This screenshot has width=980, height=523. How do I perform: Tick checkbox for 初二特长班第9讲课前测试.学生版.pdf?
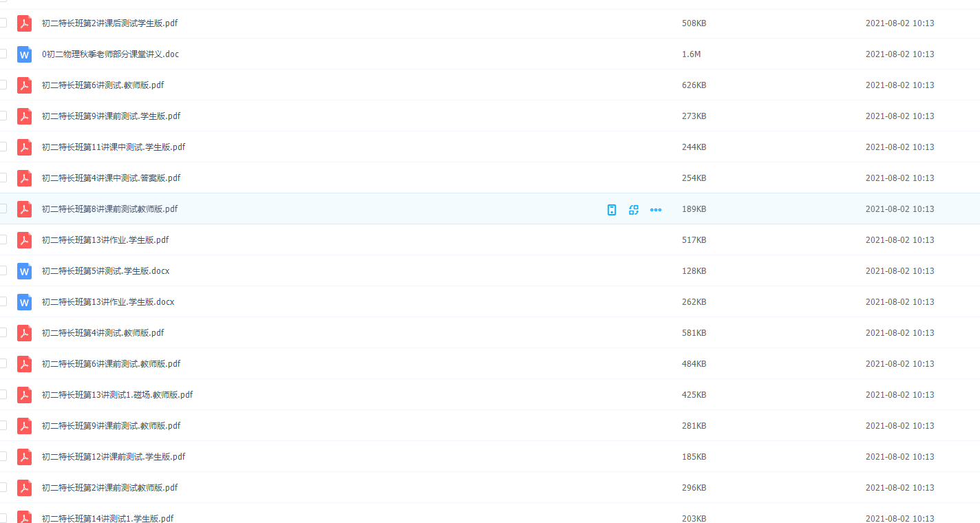(3, 116)
